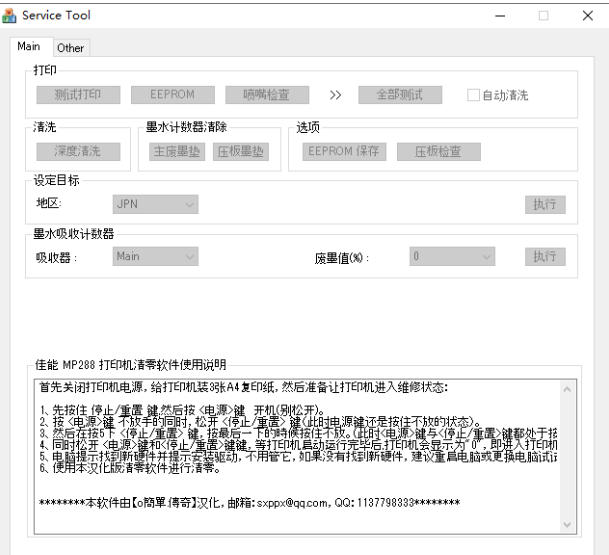The height and width of the screenshot is (555, 609).
Task: Enable the 自动清洗 checkbox
Action: [473, 95]
